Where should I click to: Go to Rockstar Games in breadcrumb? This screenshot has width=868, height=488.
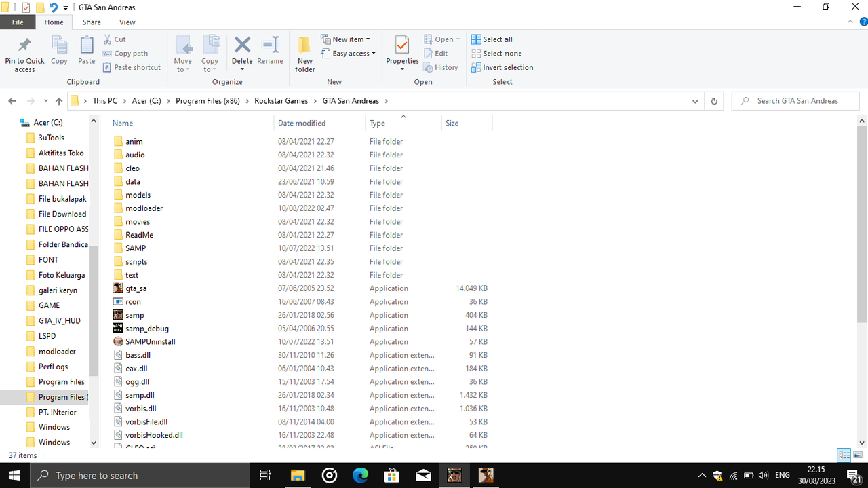281,101
